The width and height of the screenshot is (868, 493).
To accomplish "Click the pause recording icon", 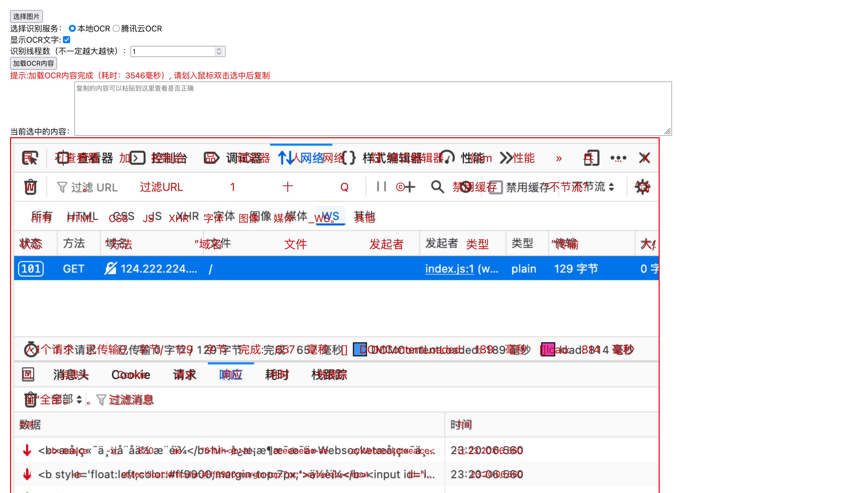I will tap(381, 187).
